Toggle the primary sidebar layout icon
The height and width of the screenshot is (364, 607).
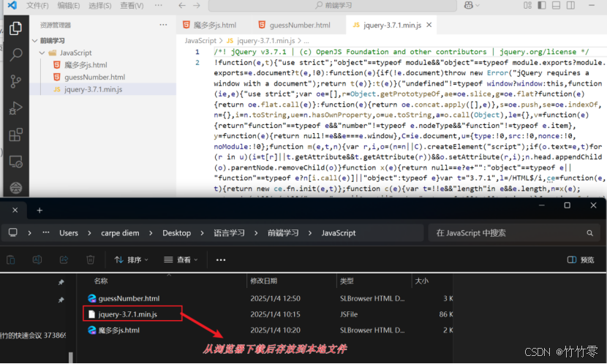pos(542,5)
